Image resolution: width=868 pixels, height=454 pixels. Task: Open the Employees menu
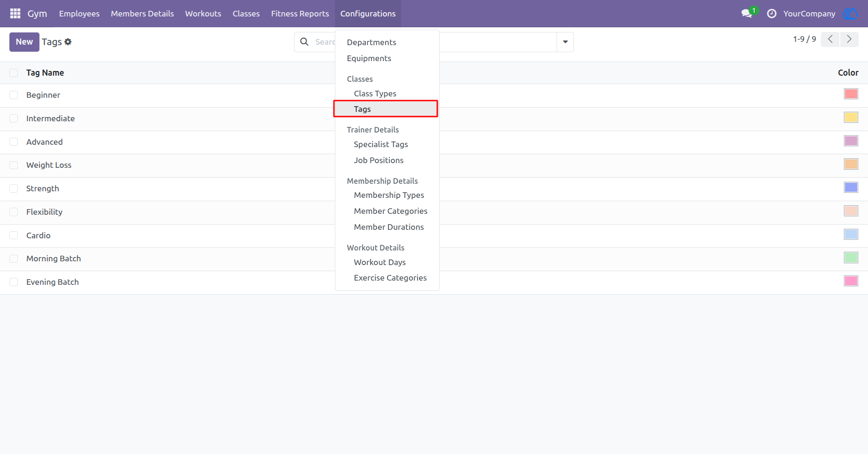tap(79, 14)
